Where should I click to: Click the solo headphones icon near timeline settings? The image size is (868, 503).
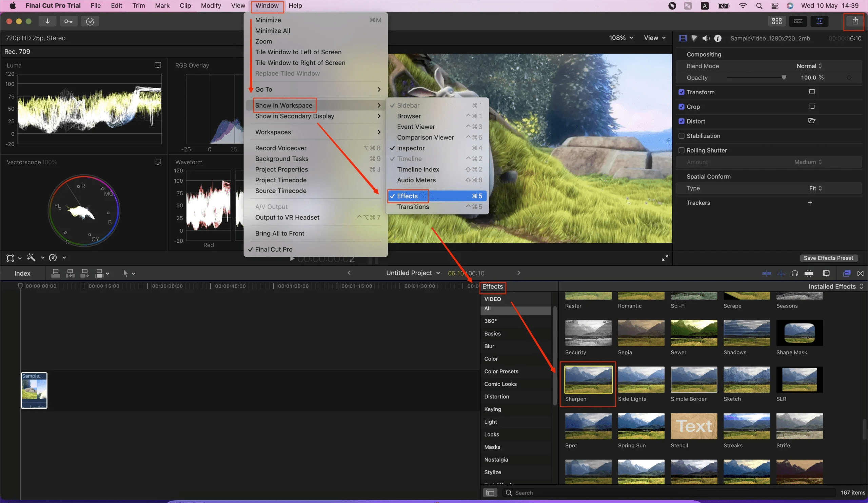[x=795, y=273]
